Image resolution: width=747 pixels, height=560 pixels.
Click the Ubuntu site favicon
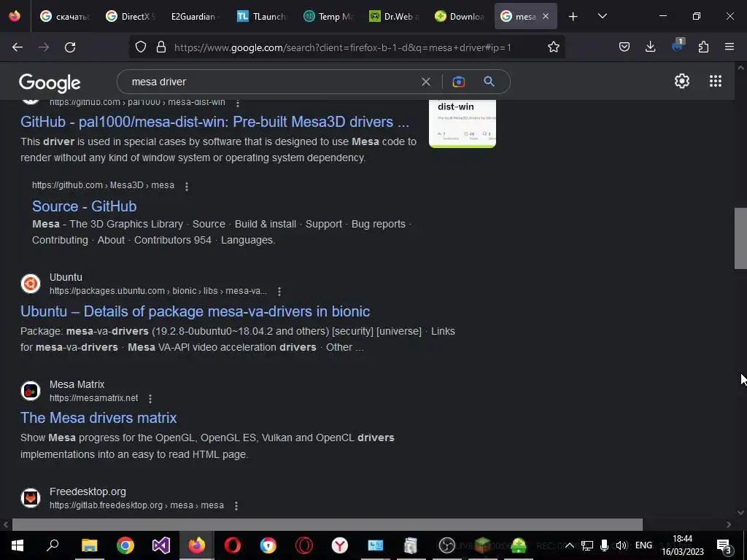pyautogui.click(x=31, y=284)
